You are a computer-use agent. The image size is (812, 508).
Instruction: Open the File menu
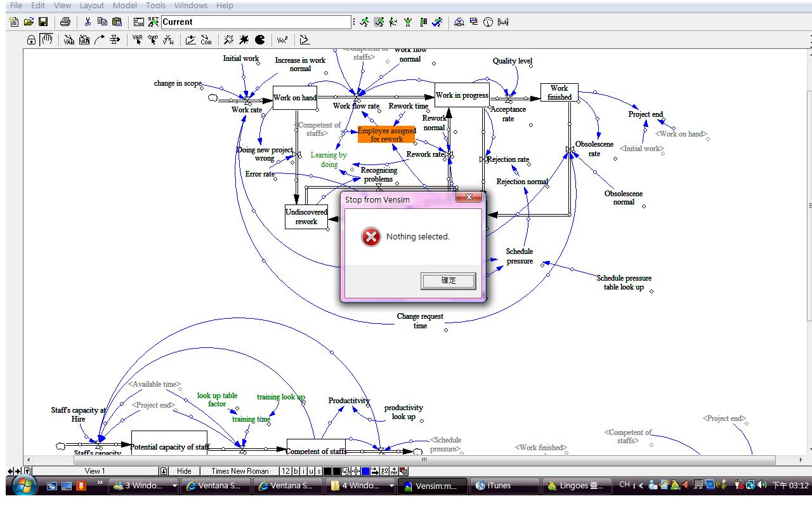tap(16, 5)
